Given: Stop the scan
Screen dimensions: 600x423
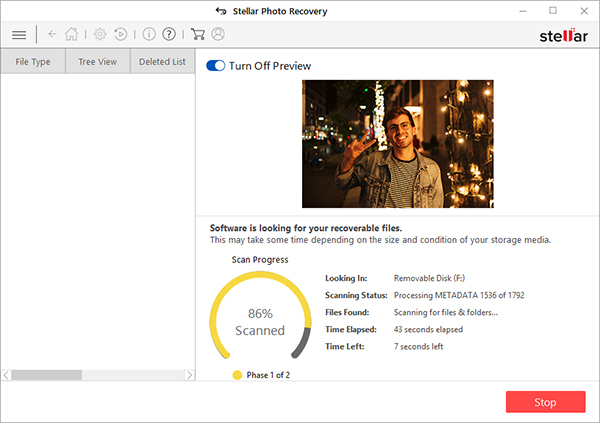Looking at the screenshot, I should (545, 402).
